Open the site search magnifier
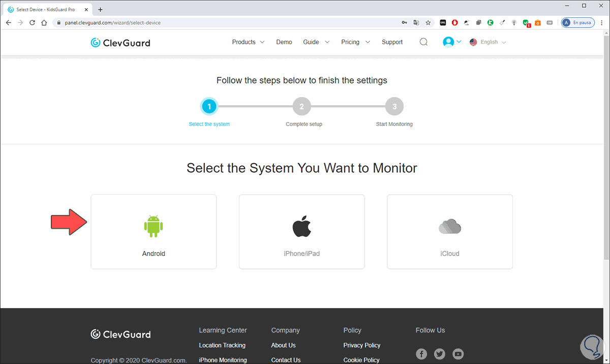The width and height of the screenshot is (610, 364). [423, 42]
